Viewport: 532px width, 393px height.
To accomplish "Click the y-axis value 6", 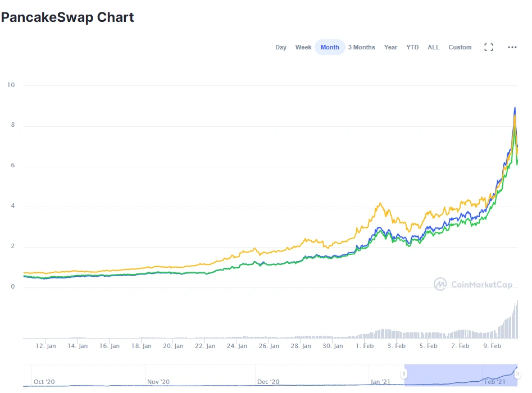I will click(x=13, y=165).
